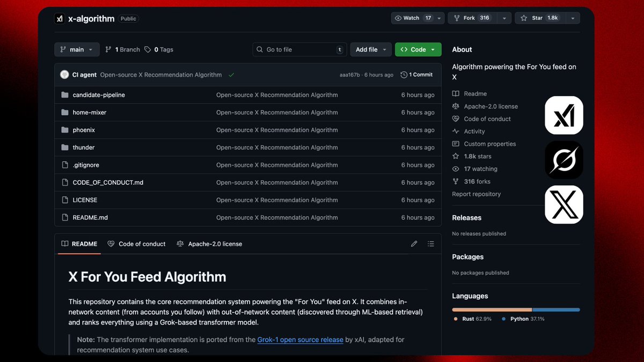Click the Public visibility badge
This screenshot has height=362, width=644.
[128, 18]
